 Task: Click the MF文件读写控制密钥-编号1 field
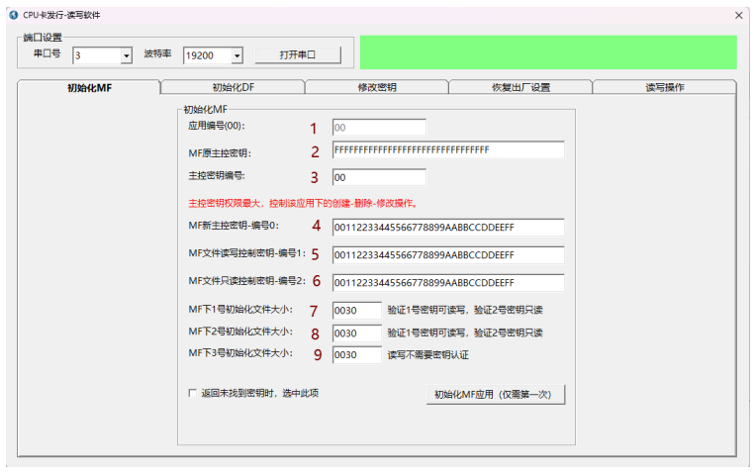(x=447, y=254)
